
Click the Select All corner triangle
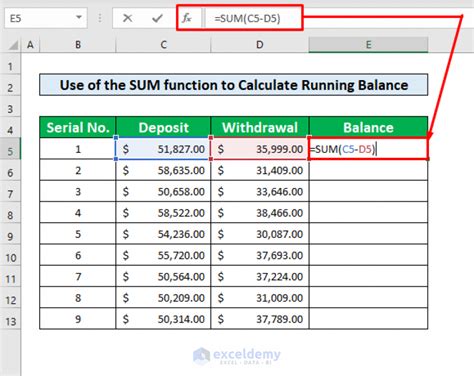(x=13, y=45)
